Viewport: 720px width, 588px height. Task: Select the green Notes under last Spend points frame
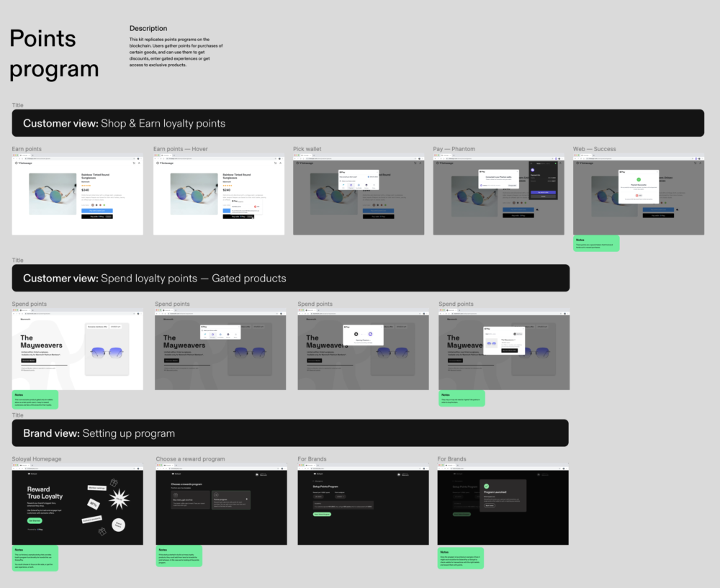point(462,399)
